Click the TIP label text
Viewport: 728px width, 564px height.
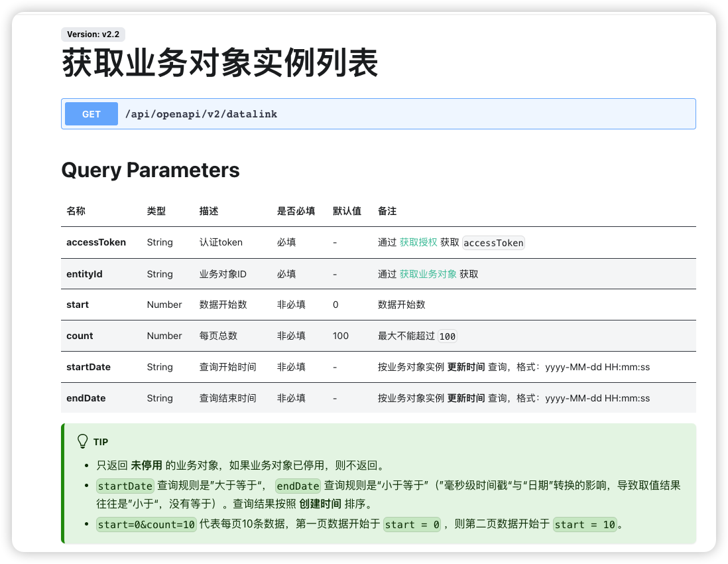tap(101, 442)
